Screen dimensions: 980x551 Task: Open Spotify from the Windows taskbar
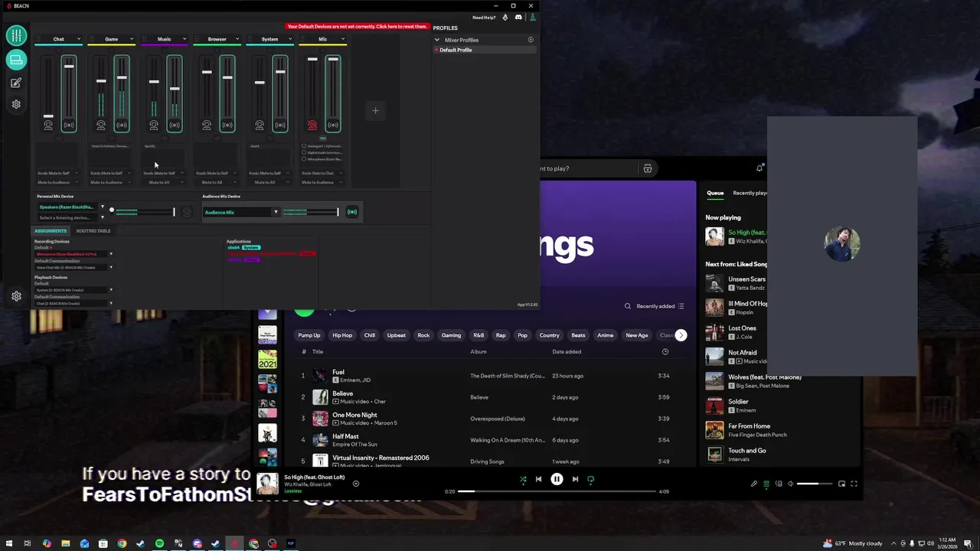(x=159, y=543)
